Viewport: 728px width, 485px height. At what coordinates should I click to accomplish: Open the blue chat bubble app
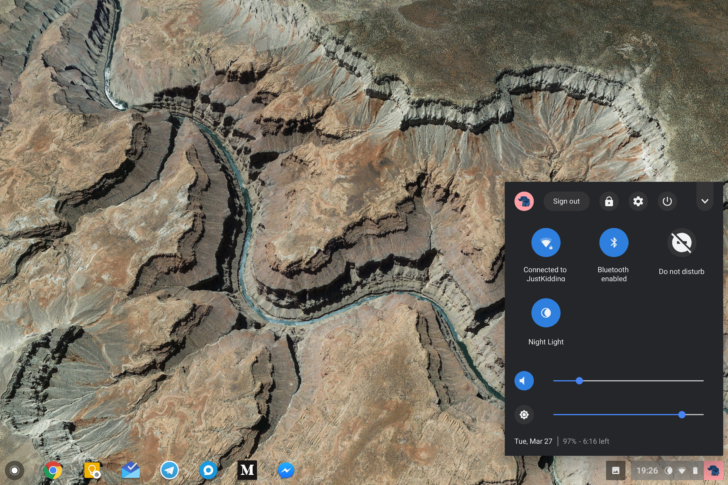pyautogui.click(x=208, y=470)
